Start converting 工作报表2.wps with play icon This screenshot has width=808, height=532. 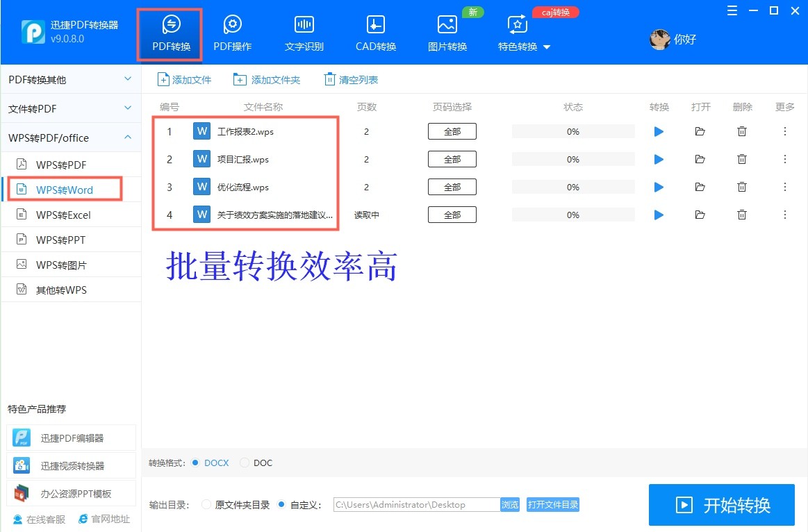(659, 131)
